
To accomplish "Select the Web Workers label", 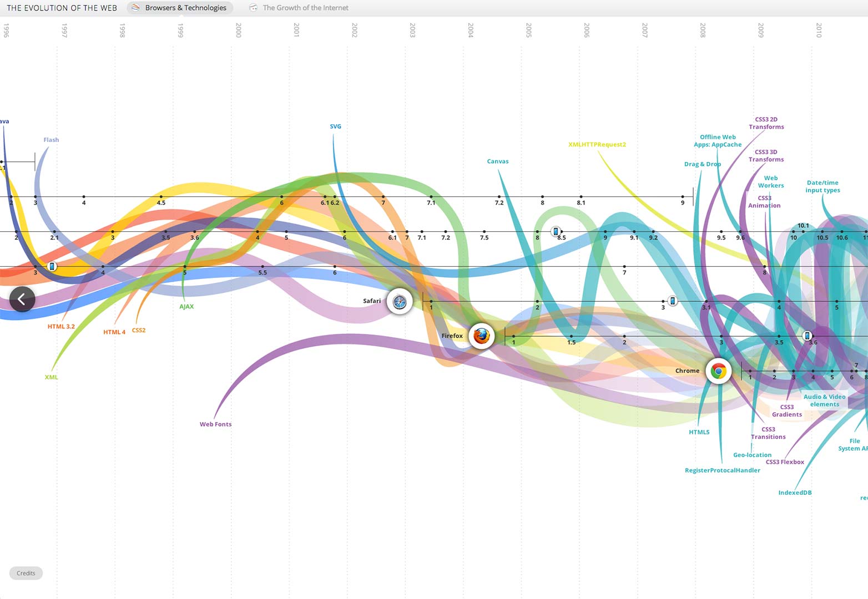I will pos(771,182).
